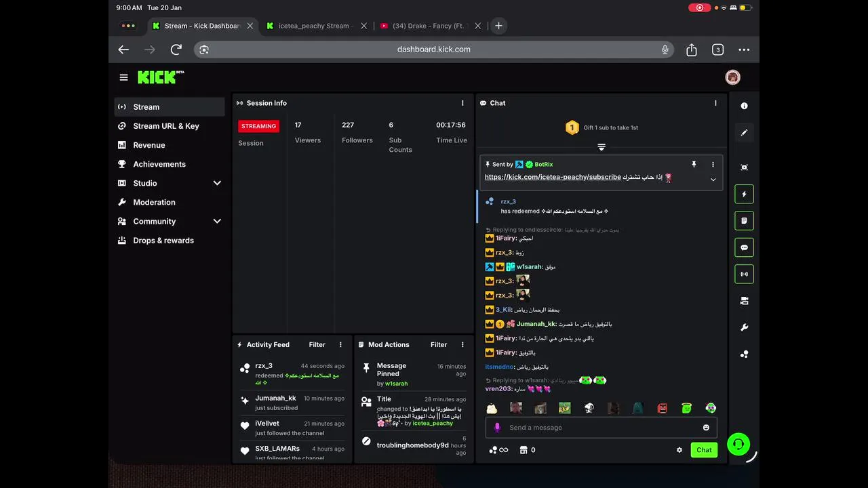Open the browser more options menu
Screen dimensions: 868x488
(x=744, y=49)
